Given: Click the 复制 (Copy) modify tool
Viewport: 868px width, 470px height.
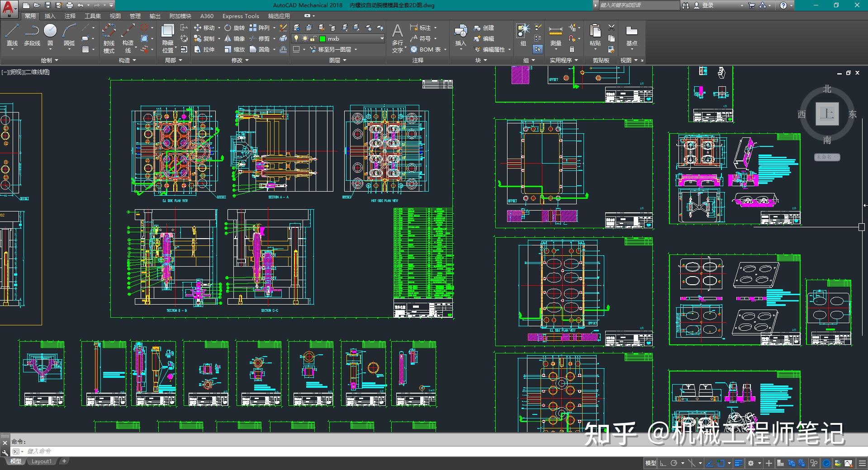Looking at the screenshot, I should (208, 38).
